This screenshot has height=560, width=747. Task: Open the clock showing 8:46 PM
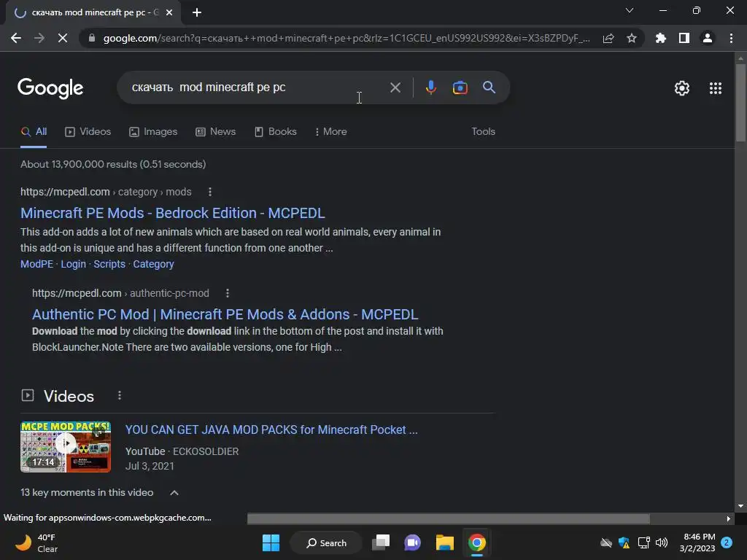697,542
